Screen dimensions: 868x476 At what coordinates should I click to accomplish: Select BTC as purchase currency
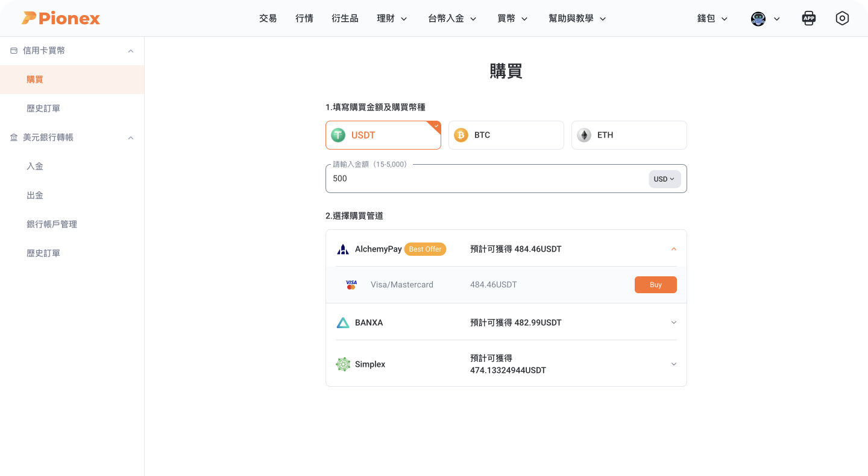coord(506,135)
